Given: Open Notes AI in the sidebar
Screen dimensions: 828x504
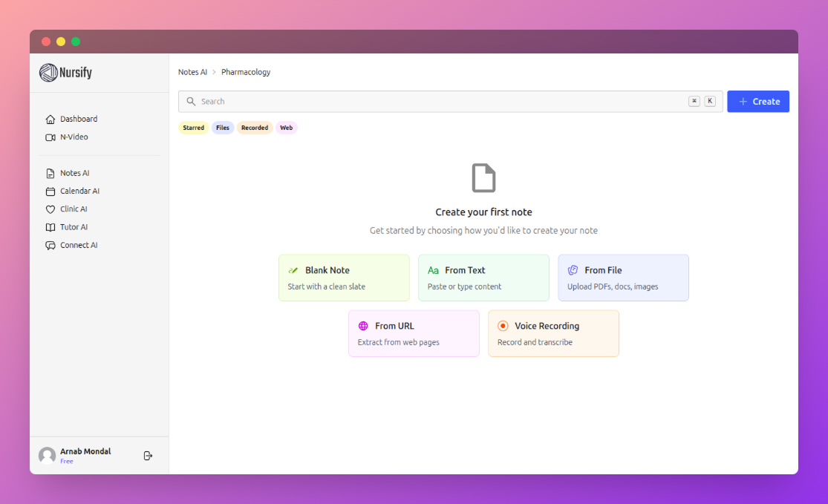Looking at the screenshot, I should pyautogui.click(x=76, y=172).
